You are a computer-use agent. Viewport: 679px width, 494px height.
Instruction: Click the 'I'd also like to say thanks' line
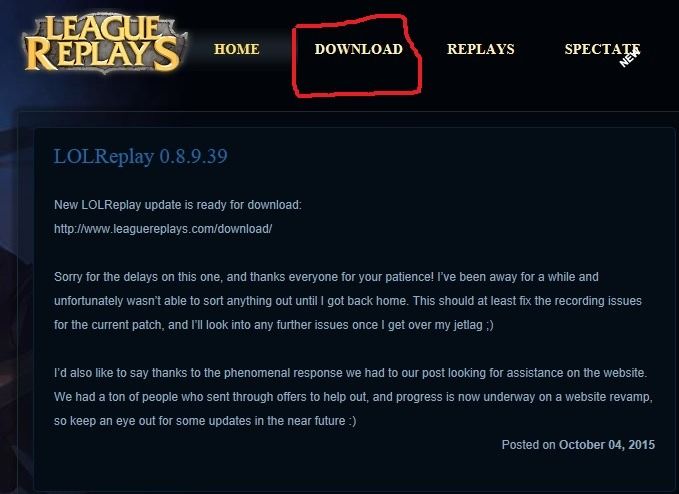coord(350,373)
